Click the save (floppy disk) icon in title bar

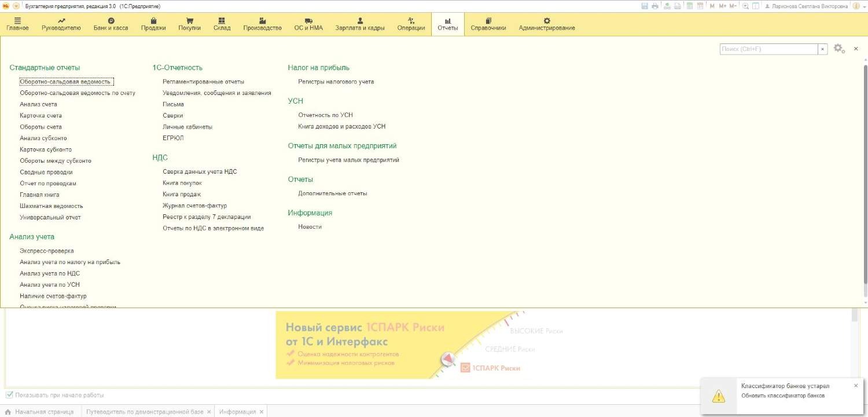pyautogui.click(x=645, y=6)
